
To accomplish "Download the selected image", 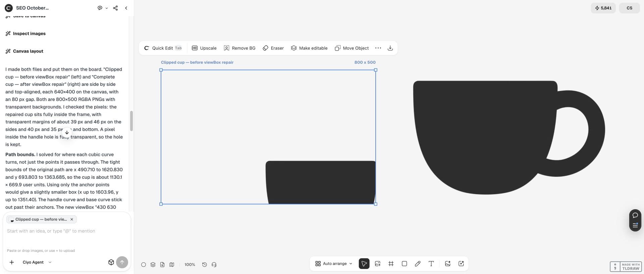I will [x=390, y=48].
